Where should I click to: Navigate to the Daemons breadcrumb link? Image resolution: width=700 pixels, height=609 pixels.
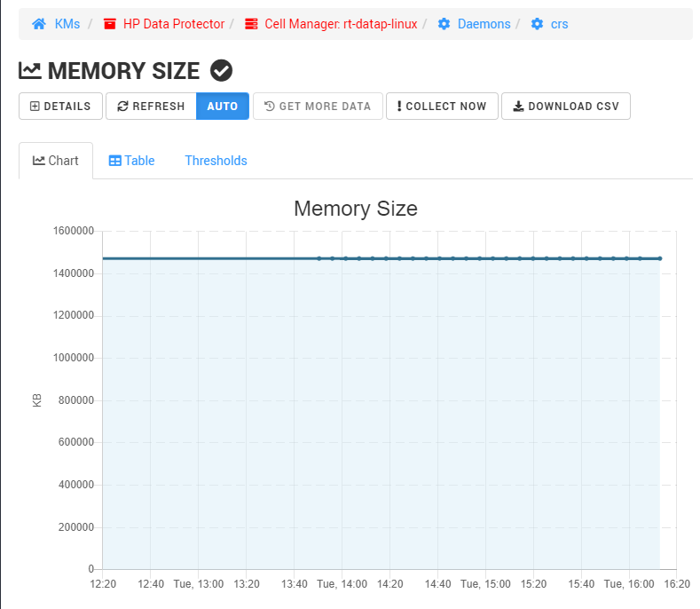484,24
